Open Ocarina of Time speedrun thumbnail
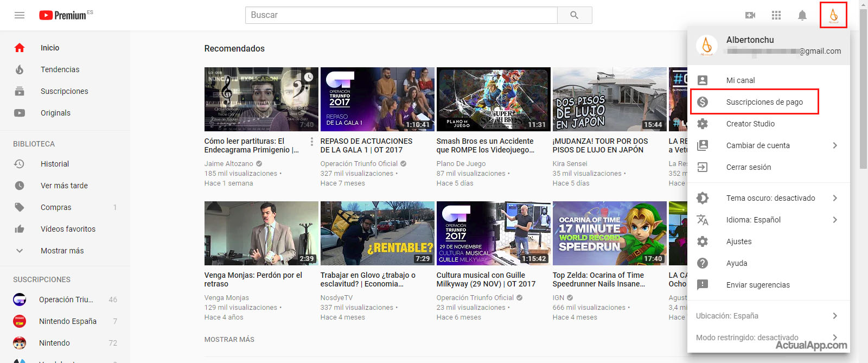This screenshot has width=868, height=363. tap(610, 233)
